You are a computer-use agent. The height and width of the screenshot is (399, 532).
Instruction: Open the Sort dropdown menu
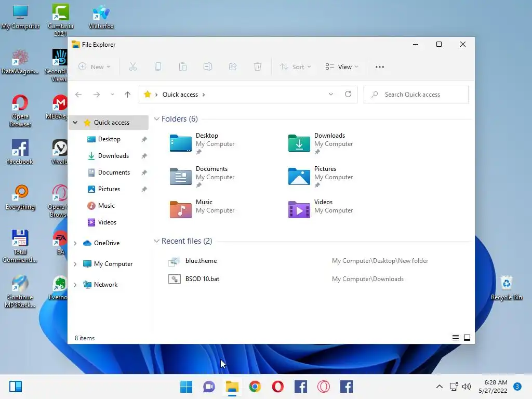295,67
